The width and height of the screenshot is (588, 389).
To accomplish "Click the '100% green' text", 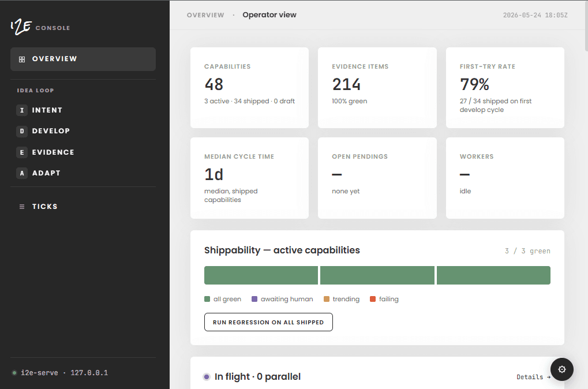I will 350,101.
